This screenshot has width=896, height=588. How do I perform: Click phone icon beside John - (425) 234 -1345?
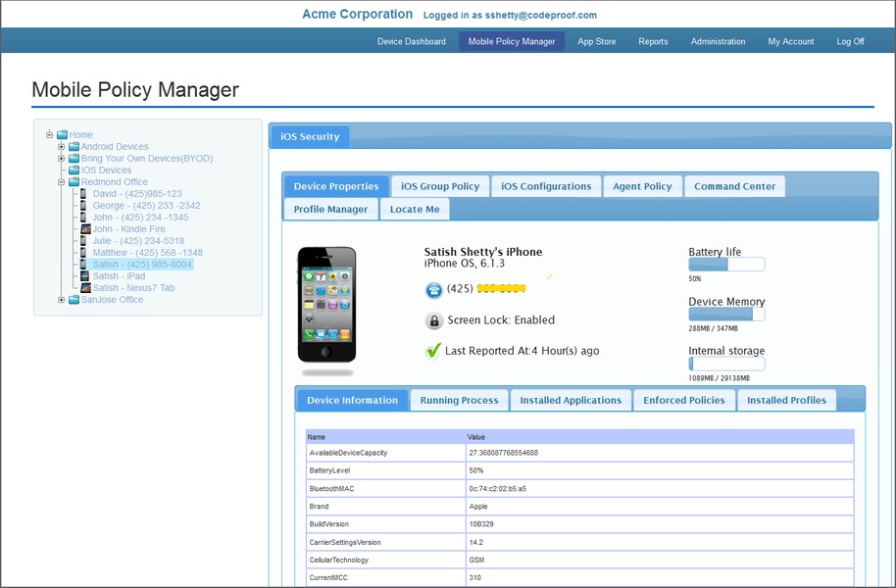coord(83,218)
